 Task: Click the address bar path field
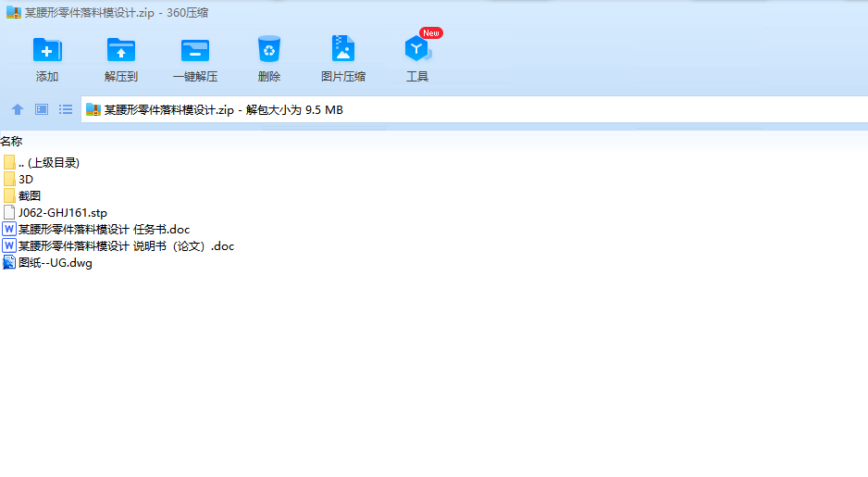point(475,109)
